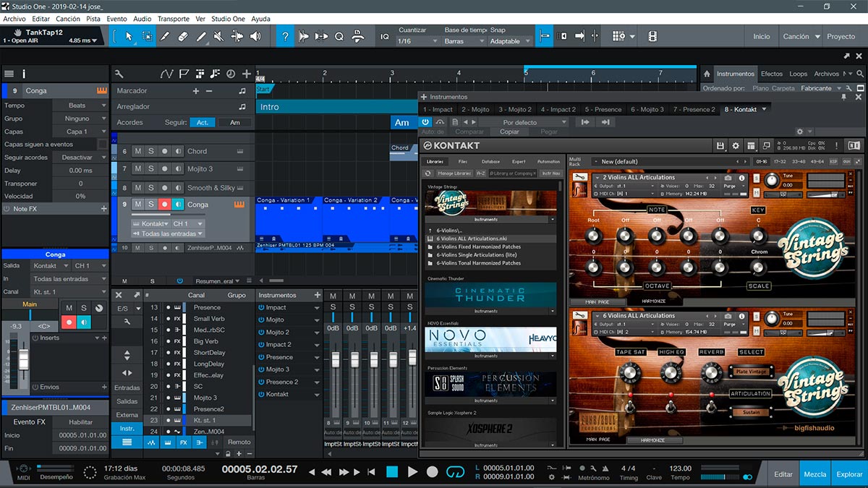Image resolution: width=868 pixels, height=488 pixels.
Task: Open the Snap Adaptable dropdown
Action: pos(509,41)
